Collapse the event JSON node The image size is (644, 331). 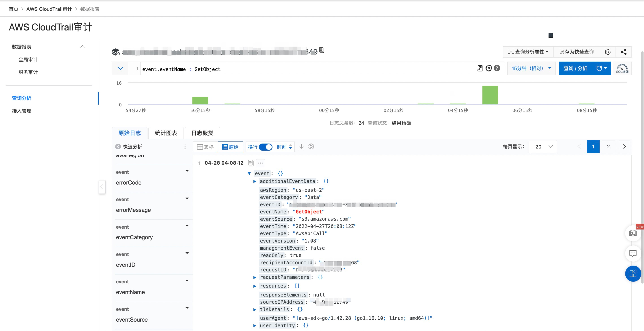pos(249,173)
